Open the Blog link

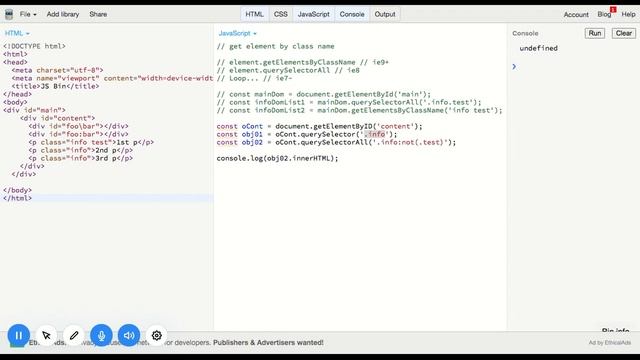(x=604, y=14)
